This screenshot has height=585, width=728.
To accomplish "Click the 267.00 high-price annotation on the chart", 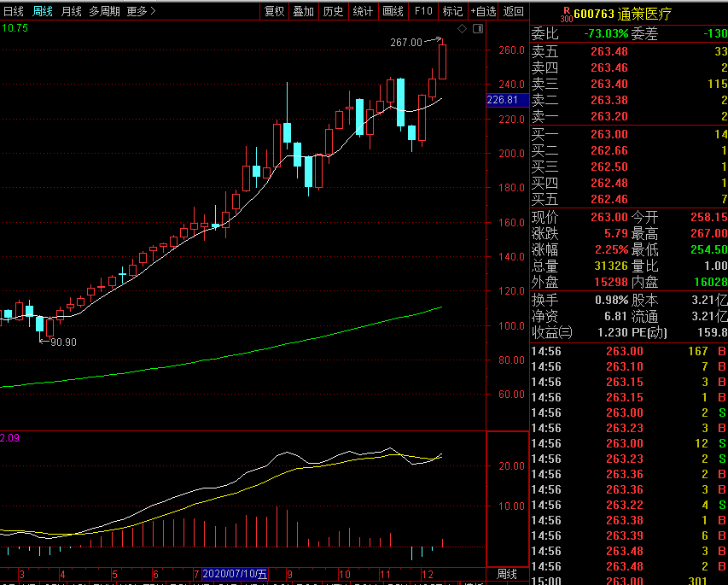I will coord(406,43).
